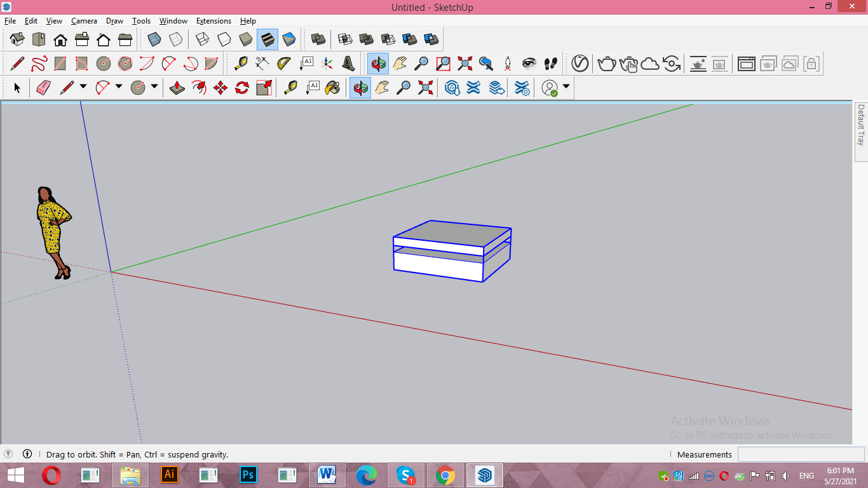Activate the Push/Pull tool
The width and height of the screenshot is (868, 488).
coord(177,88)
